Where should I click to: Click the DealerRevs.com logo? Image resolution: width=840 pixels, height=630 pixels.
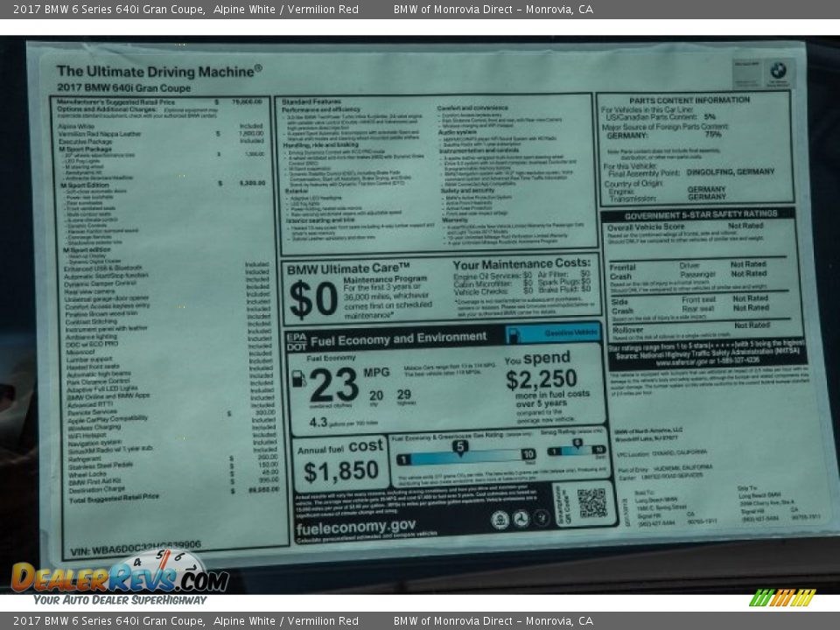(x=119, y=577)
